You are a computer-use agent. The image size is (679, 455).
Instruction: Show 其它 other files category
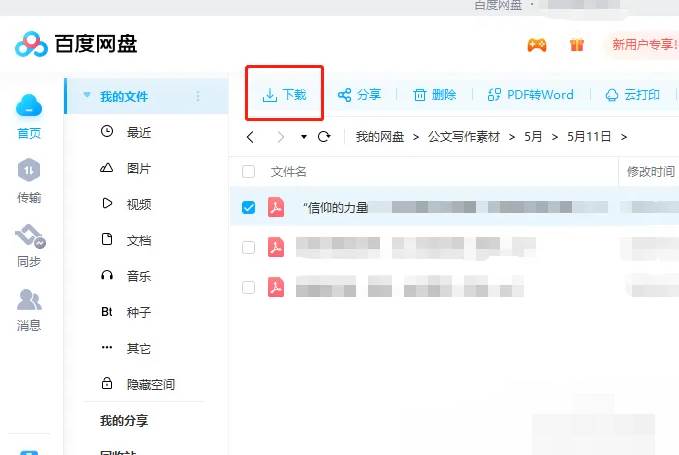tap(139, 349)
